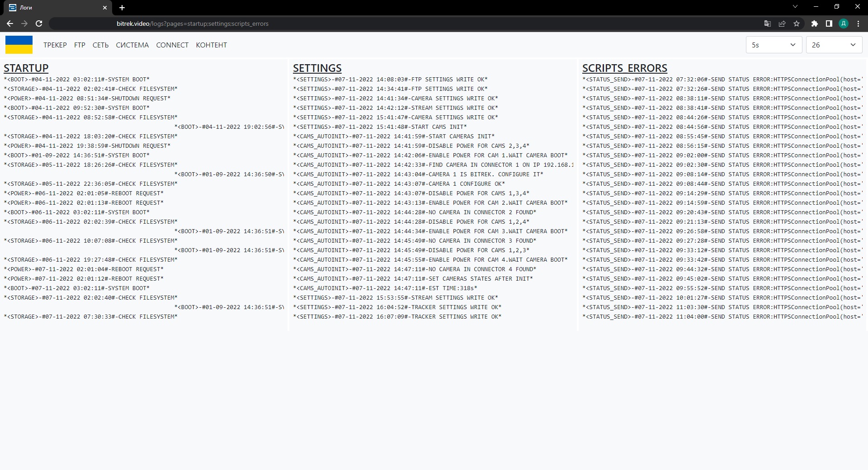Click the 14:42:12 STREAM SETTINGS WRITE OK line

click(x=396, y=108)
